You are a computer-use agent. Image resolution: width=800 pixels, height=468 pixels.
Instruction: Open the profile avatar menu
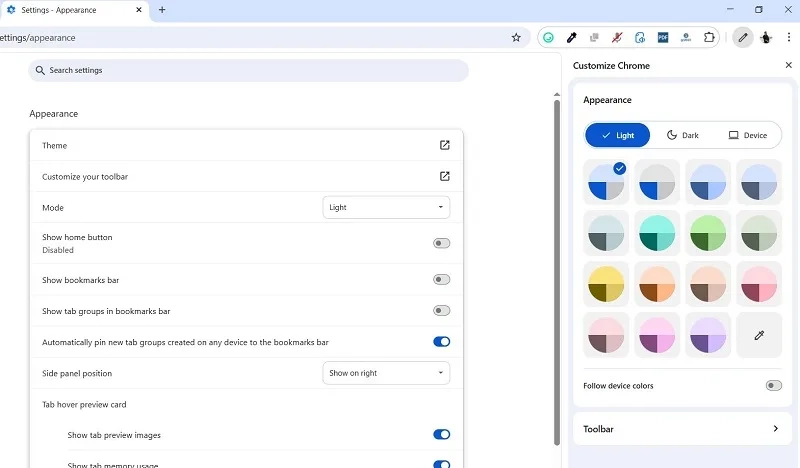[x=766, y=37]
